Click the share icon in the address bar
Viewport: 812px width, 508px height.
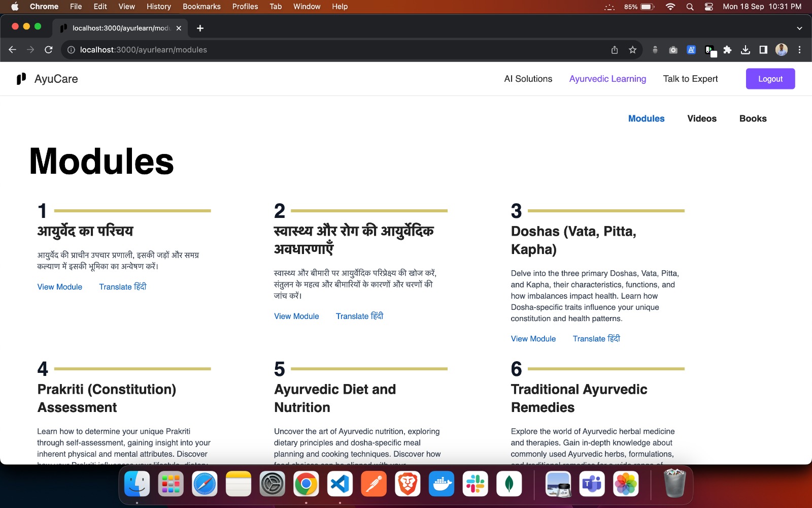click(614, 49)
